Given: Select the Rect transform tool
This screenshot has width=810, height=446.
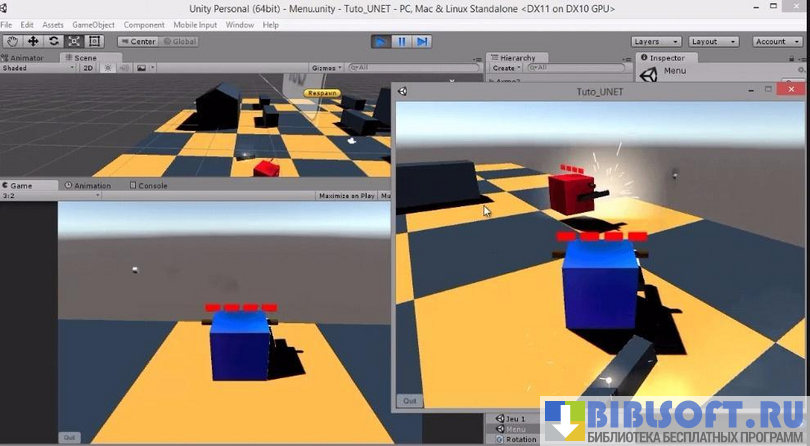Looking at the screenshot, I should (x=95, y=41).
